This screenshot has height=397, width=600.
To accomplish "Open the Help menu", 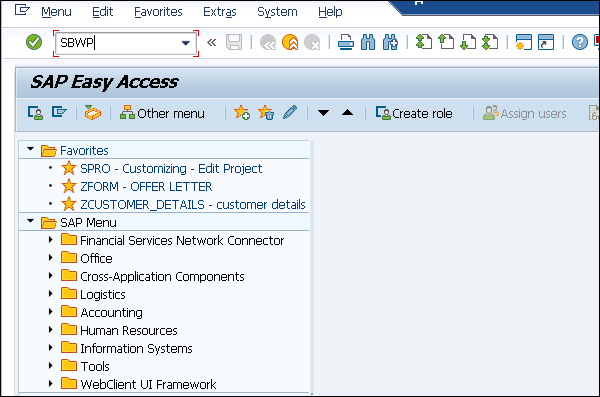I will (x=330, y=12).
